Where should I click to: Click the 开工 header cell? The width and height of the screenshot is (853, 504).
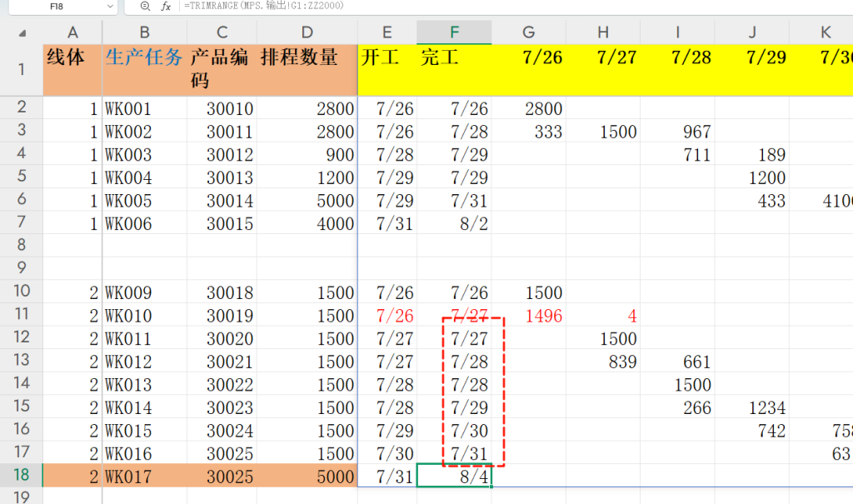(x=387, y=70)
